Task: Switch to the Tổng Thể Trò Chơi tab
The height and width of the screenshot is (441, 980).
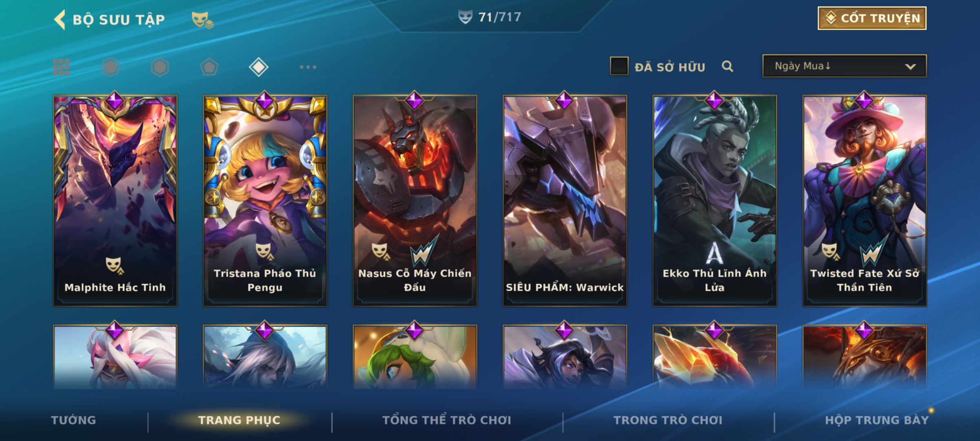Action: 447,420
